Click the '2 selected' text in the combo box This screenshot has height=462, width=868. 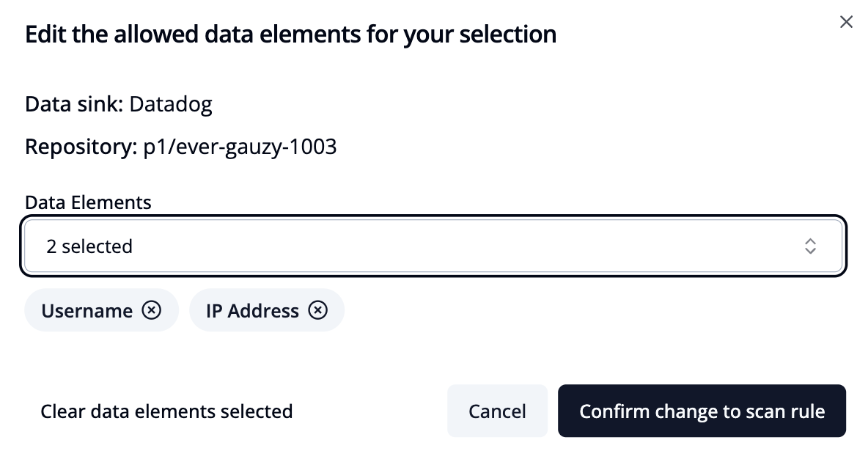(x=89, y=246)
